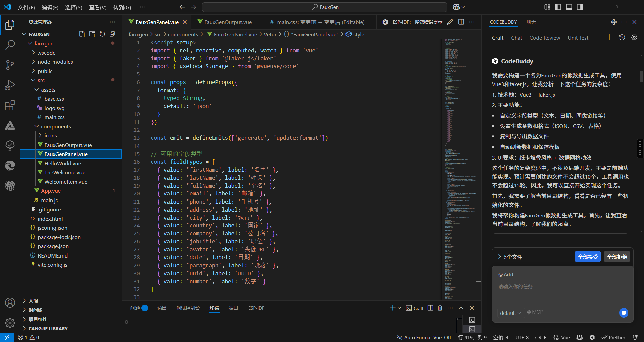Click the 全部拒绝 reject all button
Viewport: 644px width, 342px height.
click(x=617, y=257)
